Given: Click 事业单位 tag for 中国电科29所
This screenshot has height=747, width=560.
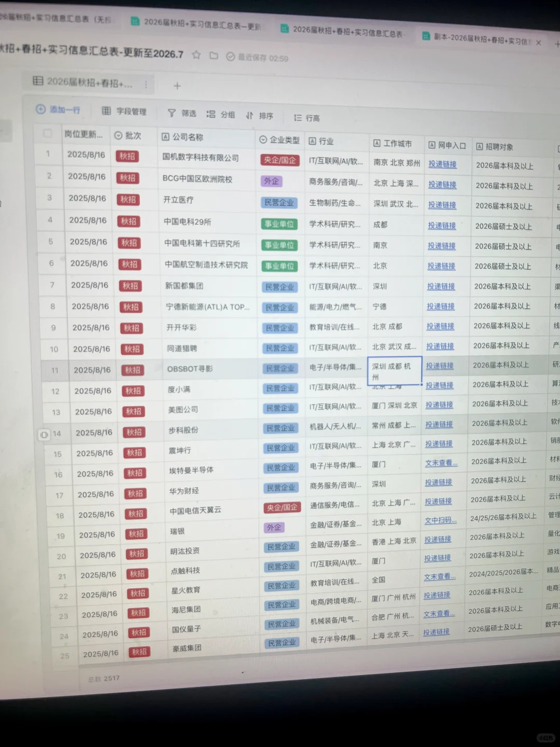Looking at the screenshot, I should (279, 224).
